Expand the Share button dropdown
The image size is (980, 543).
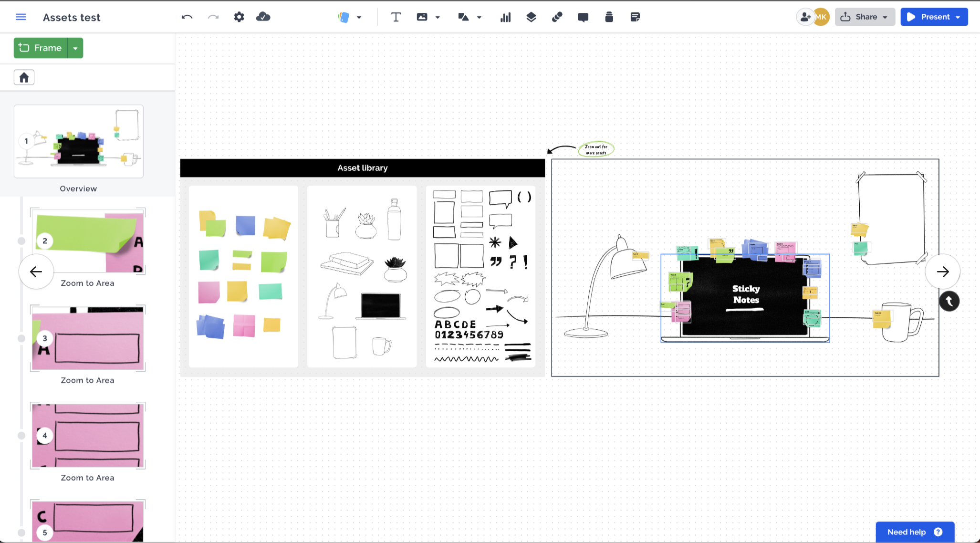[x=886, y=17]
